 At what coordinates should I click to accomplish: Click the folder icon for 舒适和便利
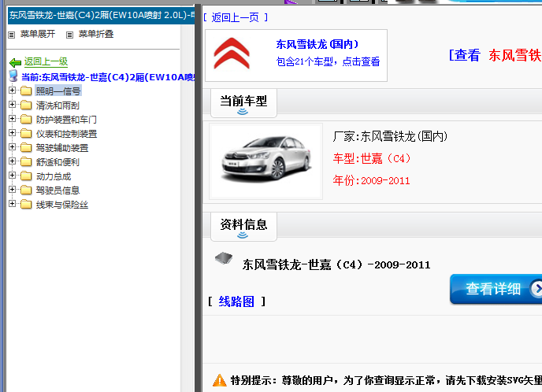coord(26,162)
